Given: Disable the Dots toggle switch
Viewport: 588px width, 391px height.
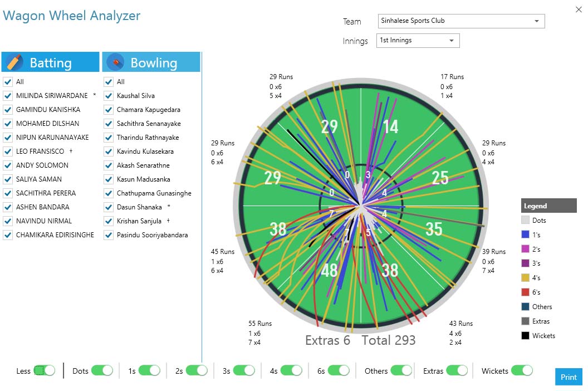Looking at the screenshot, I should click(102, 370).
